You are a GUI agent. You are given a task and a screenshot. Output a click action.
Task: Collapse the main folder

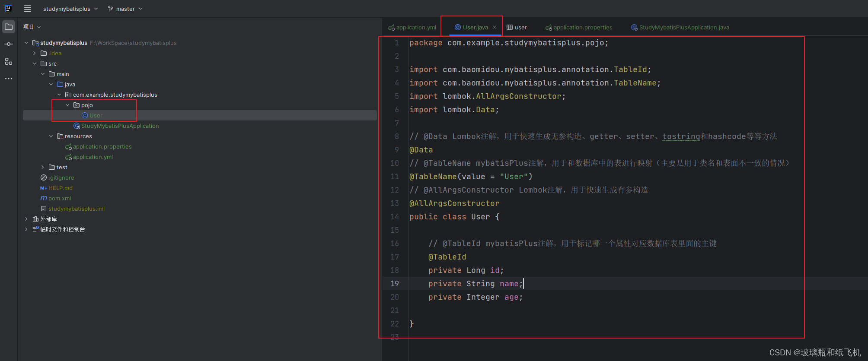coord(43,74)
